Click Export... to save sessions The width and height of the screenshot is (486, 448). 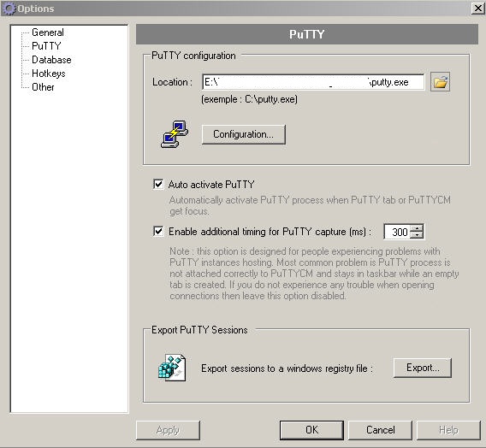point(423,368)
